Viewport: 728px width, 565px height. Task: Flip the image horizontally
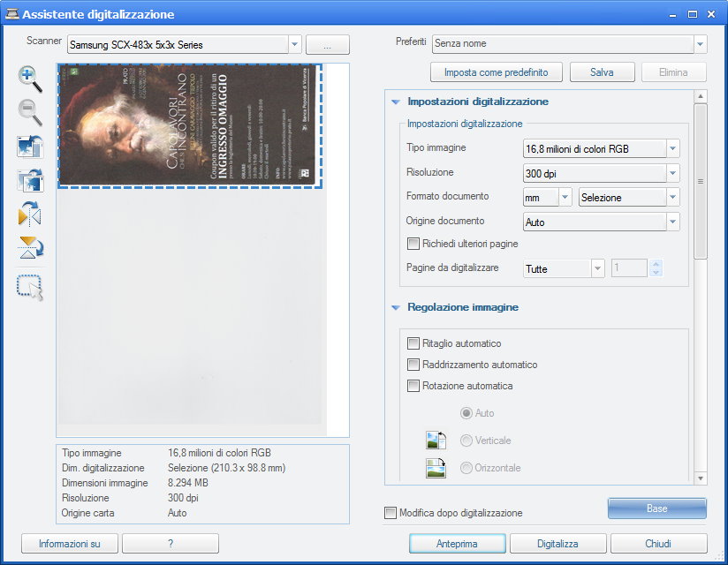point(29,215)
